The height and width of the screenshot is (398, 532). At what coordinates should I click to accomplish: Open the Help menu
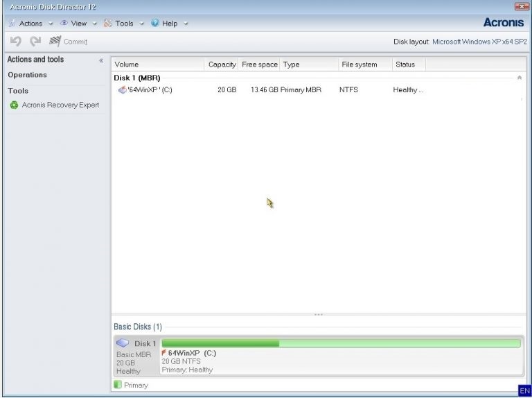(170, 24)
